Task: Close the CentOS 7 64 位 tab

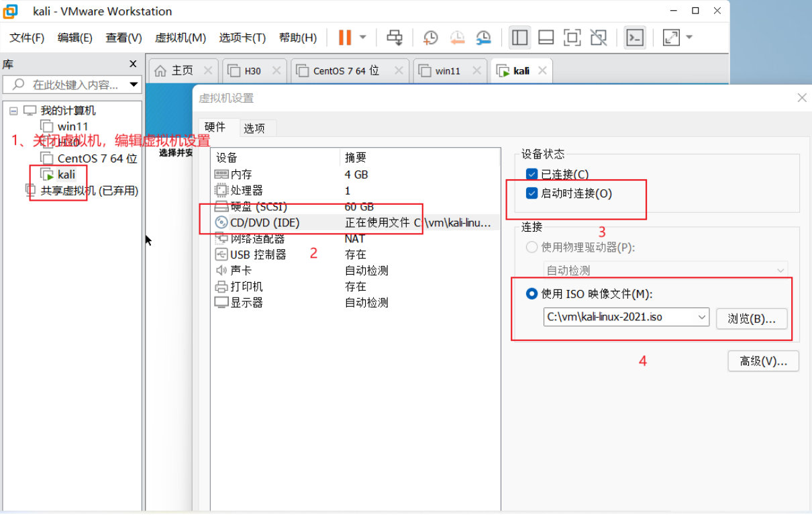Action: (398, 71)
